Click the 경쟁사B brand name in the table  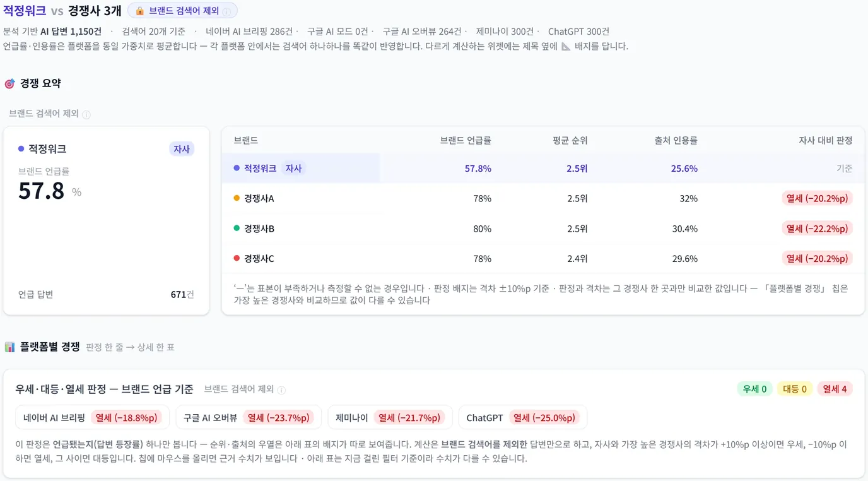pyautogui.click(x=259, y=229)
